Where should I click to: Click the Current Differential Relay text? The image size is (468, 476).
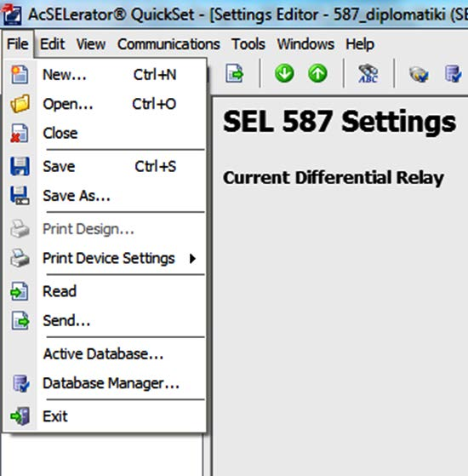[x=334, y=178]
